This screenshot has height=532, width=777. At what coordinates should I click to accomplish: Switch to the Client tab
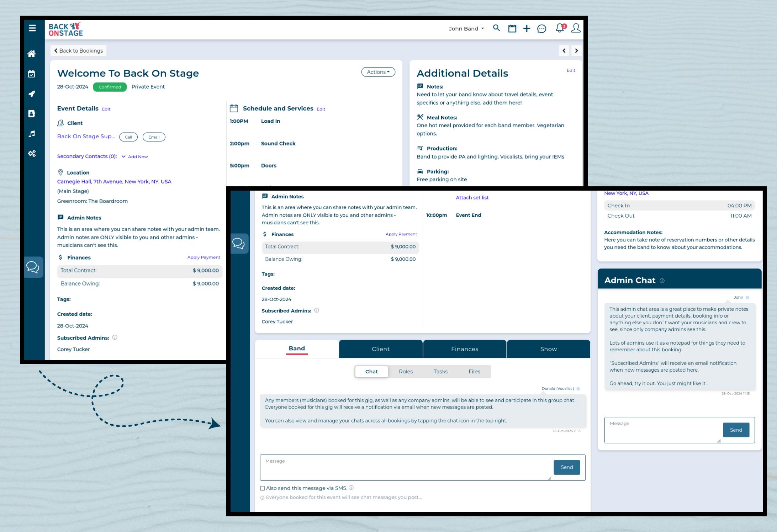(381, 349)
